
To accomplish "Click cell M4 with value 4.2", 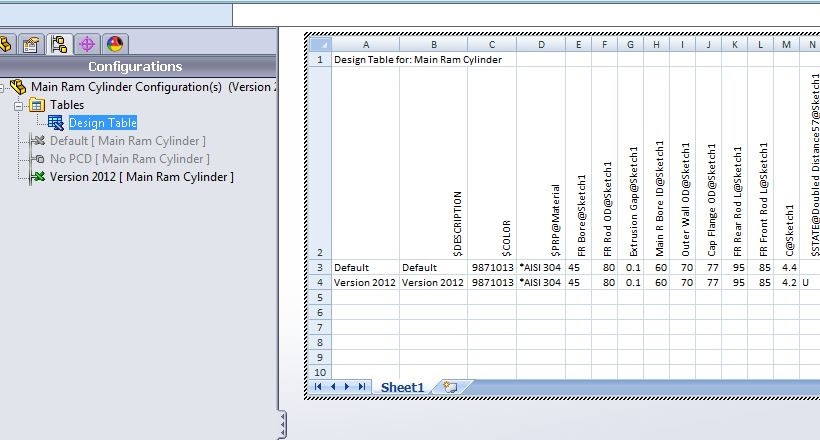I will [787, 283].
